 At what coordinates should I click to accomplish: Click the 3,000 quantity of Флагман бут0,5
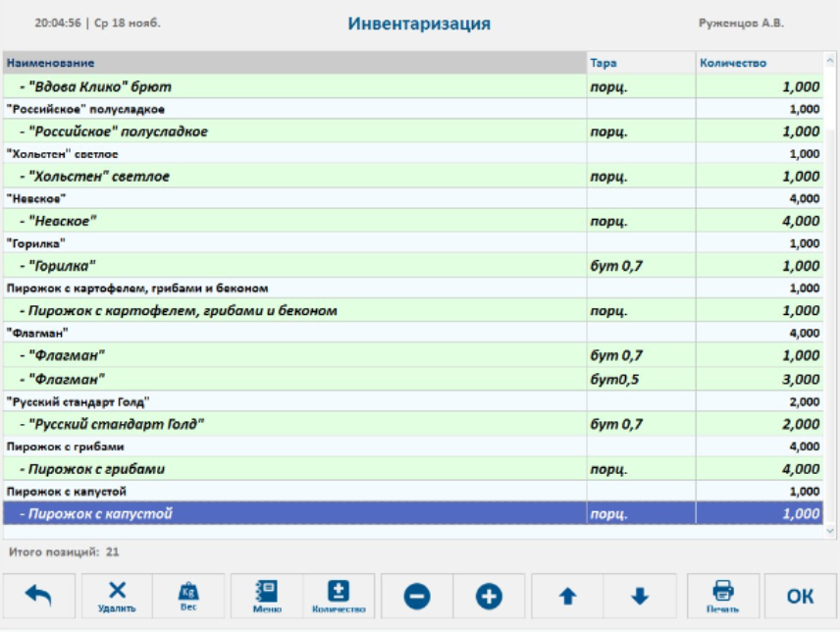tap(760, 379)
